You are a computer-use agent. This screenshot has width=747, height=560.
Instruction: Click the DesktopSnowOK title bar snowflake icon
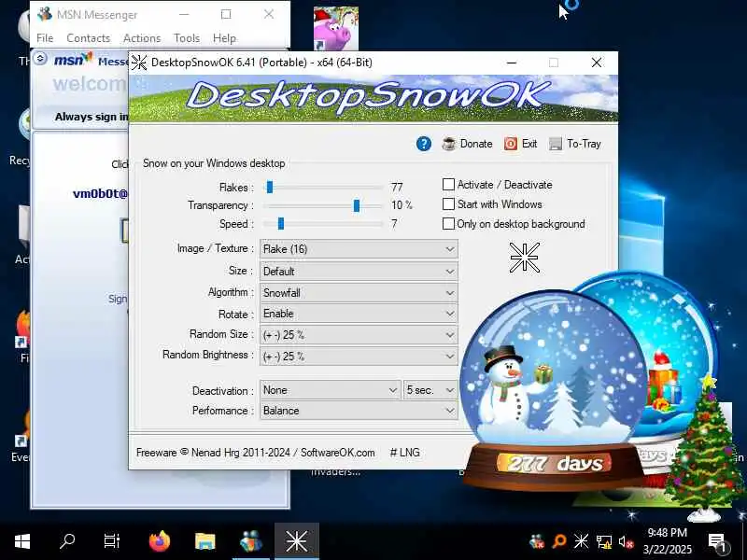click(x=139, y=63)
